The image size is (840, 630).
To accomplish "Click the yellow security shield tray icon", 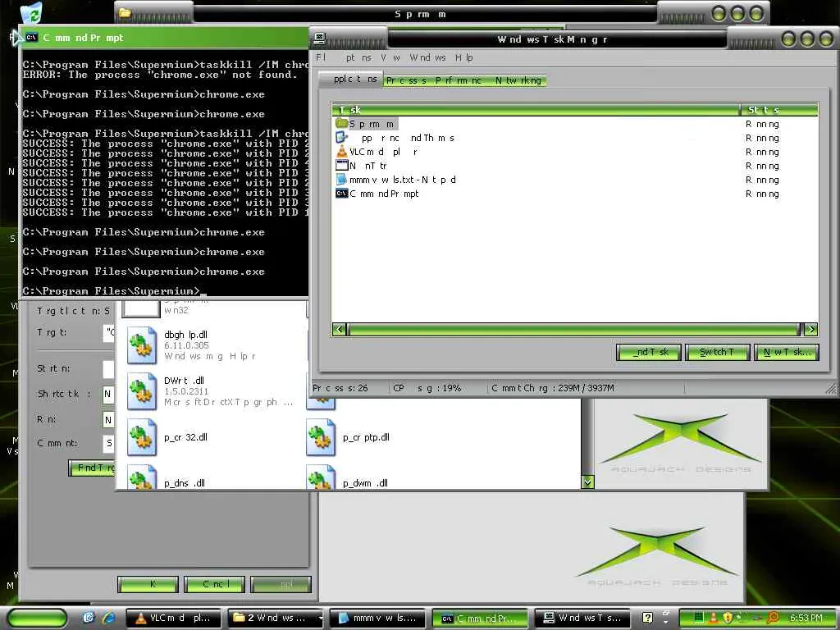I will coord(728,618).
